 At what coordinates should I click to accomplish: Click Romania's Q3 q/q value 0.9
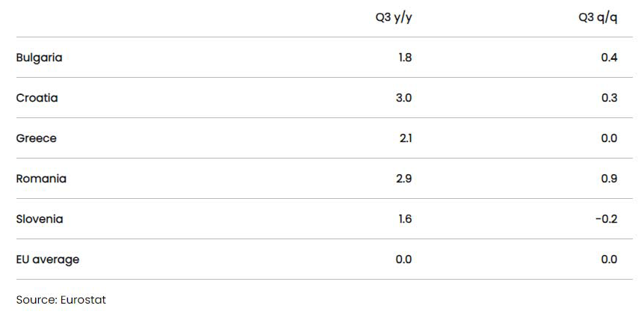[609, 179]
